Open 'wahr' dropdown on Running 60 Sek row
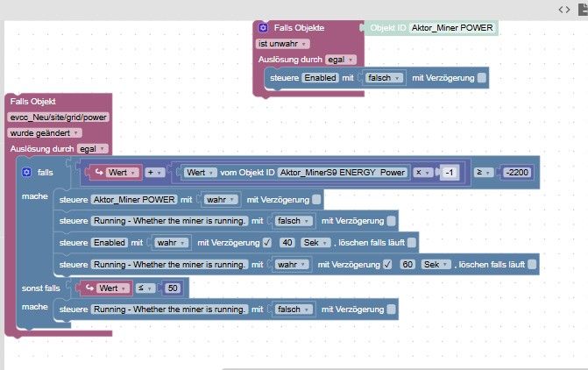Screen dimensions: 588x370 292,264
